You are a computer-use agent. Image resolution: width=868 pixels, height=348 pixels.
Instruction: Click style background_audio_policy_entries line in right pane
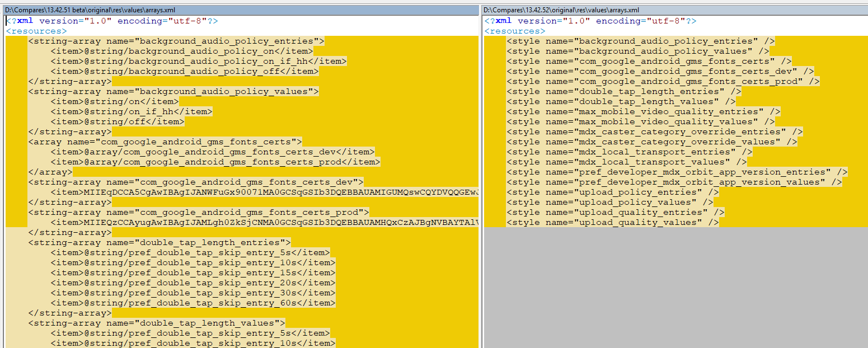(x=641, y=41)
